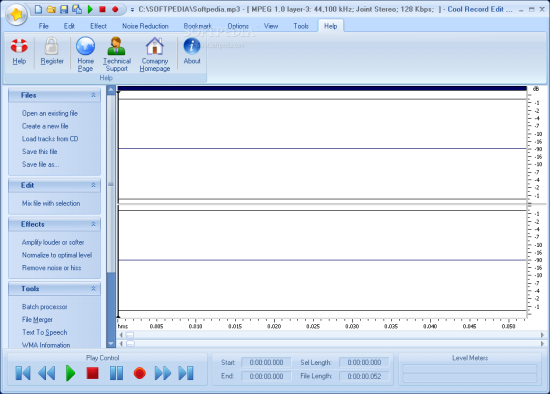Viewport: 550px width, 394px height.
Task: Collapse the Tools panel section
Action: pyautogui.click(x=93, y=288)
